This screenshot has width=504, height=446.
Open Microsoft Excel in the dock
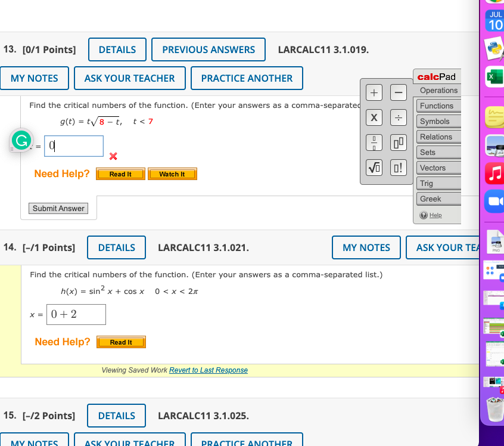point(494,76)
